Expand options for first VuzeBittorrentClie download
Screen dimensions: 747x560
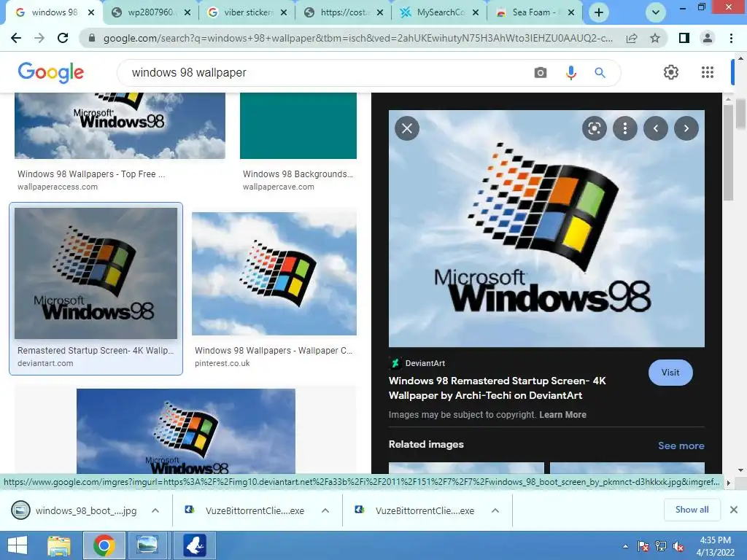tap(325, 510)
